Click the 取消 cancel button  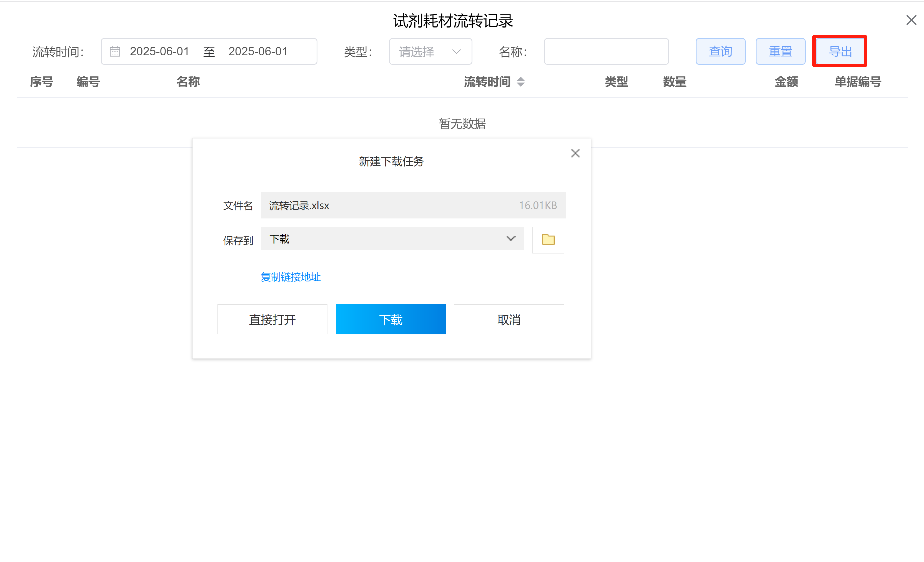509,319
